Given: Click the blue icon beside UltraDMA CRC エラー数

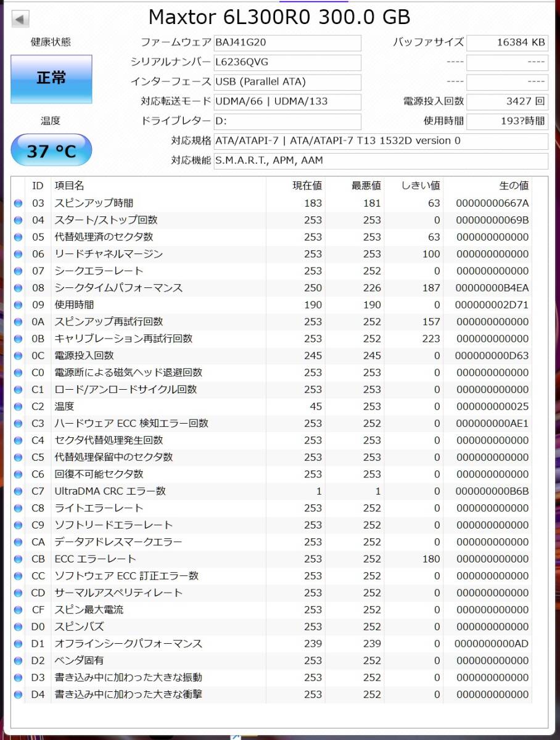Looking at the screenshot, I should point(19,491).
